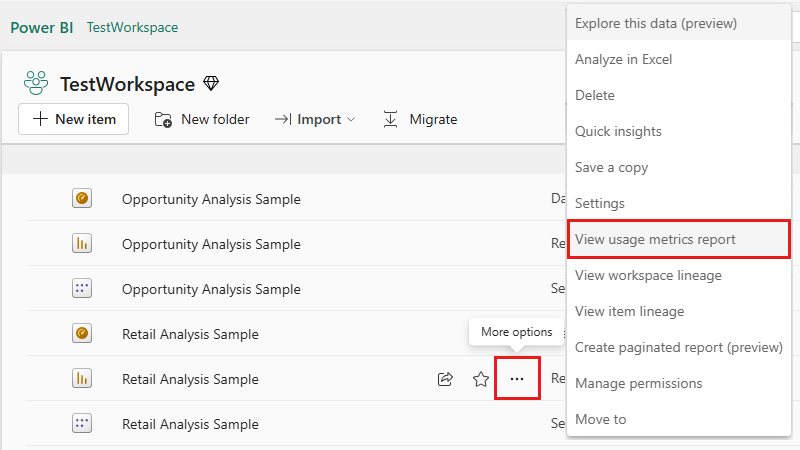Click the Retail Analysis Sample dashboard icon
Viewport: 800px width, 450px height.
click(82, 334)
